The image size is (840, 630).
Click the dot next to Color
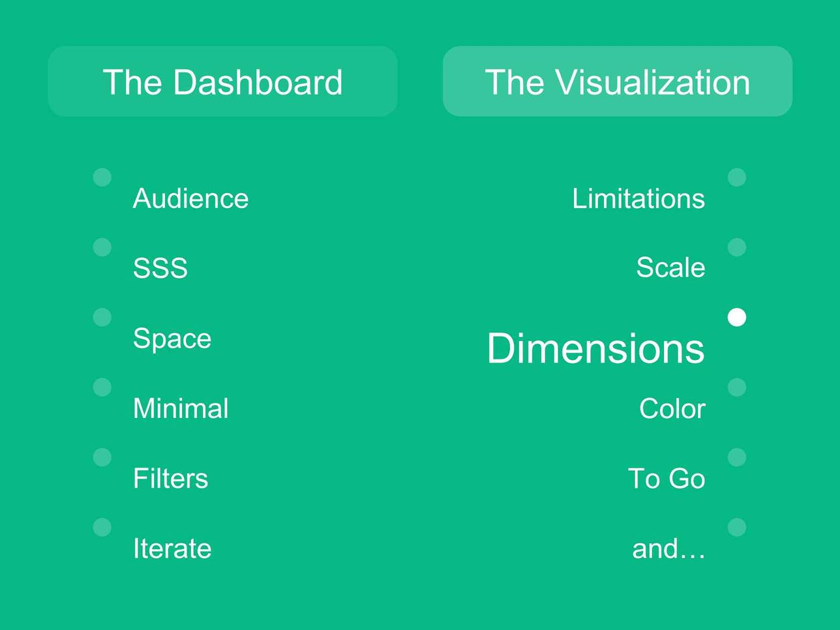tap(737, 387)
